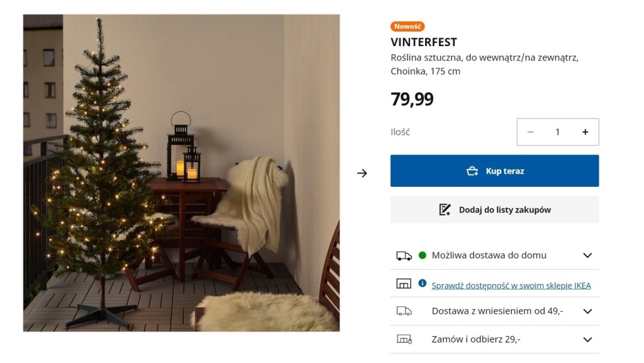Increase quantity with plus button

point(585,132)
